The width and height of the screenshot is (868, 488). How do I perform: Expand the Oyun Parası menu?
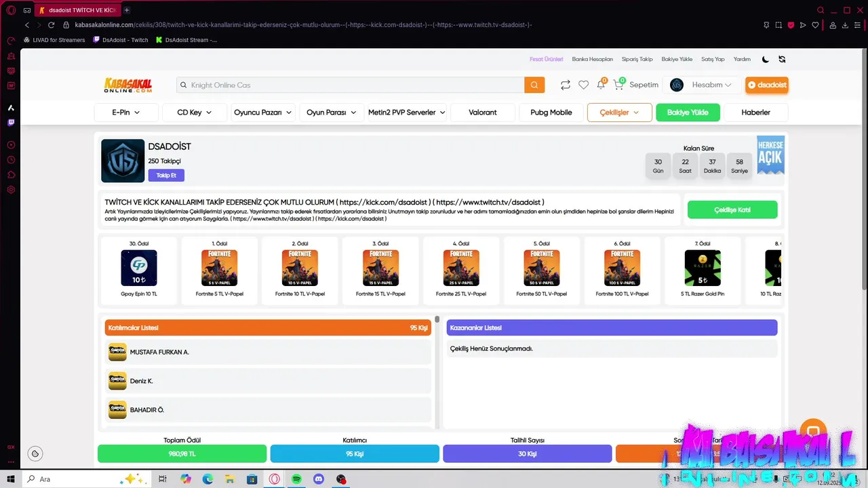331,113
